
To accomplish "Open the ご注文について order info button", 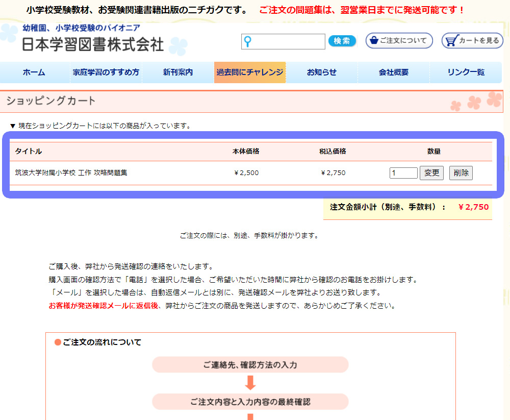I will tap(399, 41).
